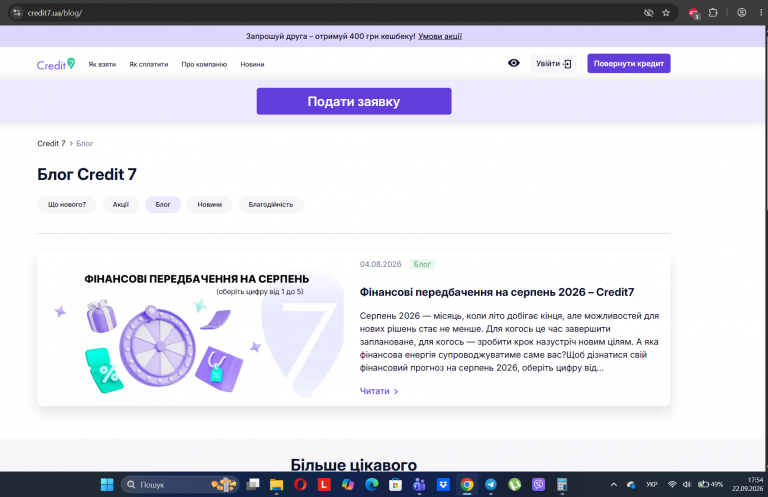Click the address bar URL credit7.ua/blog/
Image resolution: width=768 pixels, height=497 pixels.
[x=54, y=13]
